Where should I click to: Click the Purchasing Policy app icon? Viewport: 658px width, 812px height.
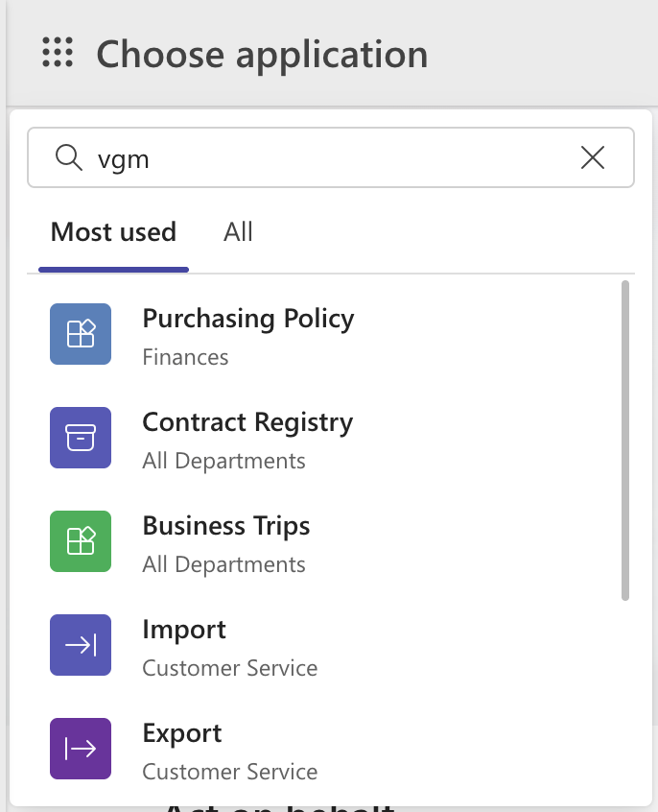(x=81, y=334)
